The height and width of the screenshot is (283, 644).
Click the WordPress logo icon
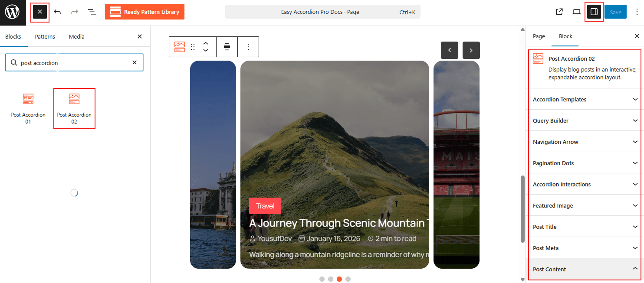(13, 12)
